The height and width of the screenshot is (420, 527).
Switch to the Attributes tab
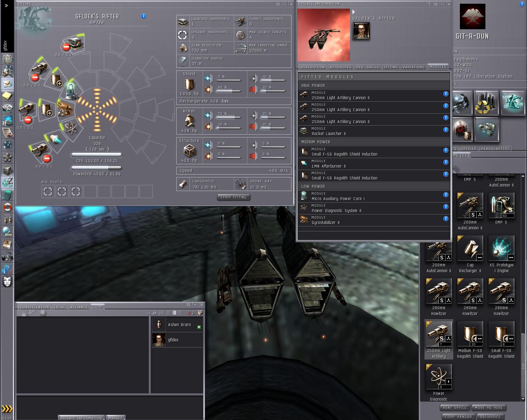coord(341,67)
